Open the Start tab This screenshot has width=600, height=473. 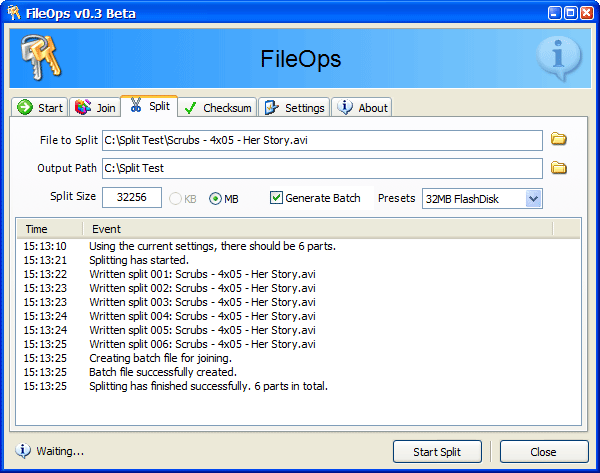[x=40, y=108]
